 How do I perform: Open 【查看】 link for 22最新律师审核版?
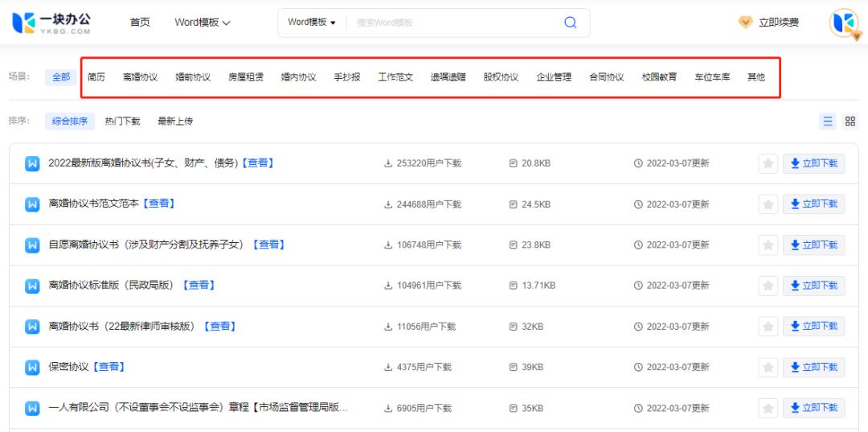coord(219,327)
